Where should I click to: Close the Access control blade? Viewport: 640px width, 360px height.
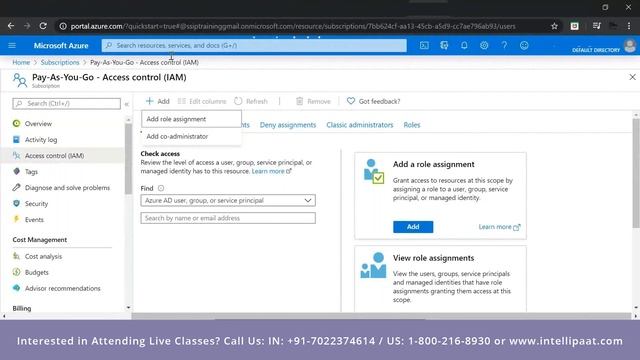pyautogui.click(x=632, y=77)
